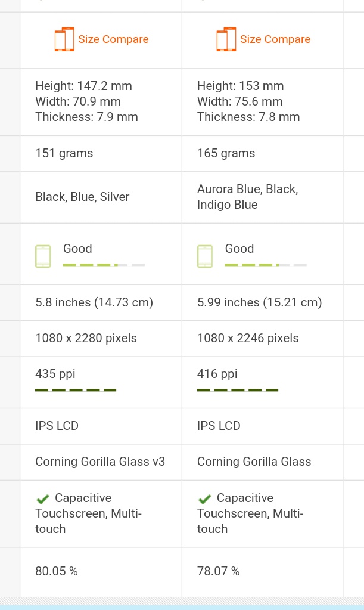Click right Good display rating bar
The width and height of the screenshot is (364, 610).
tap(266, 265)
